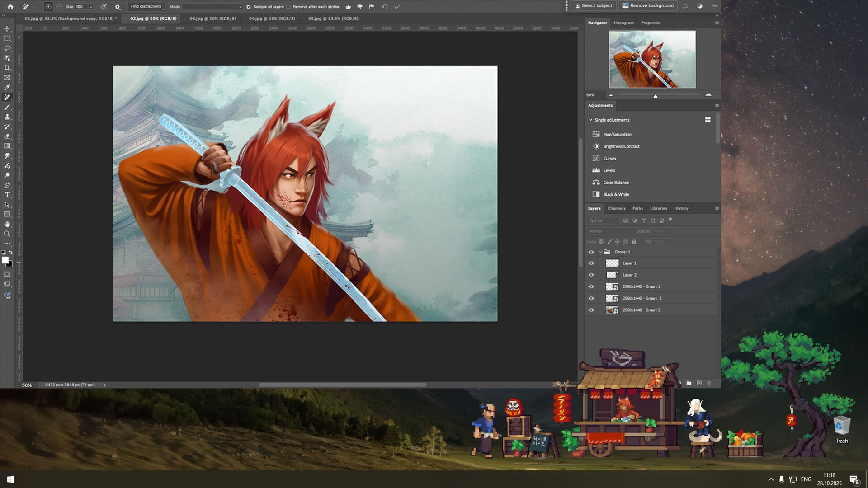Click the Select subject button
This screenshot has height=488, width=868.
point(593,5)
